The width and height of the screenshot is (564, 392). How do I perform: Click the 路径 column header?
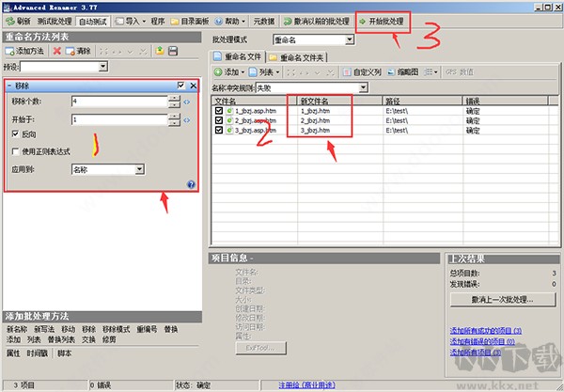point(423,102)
